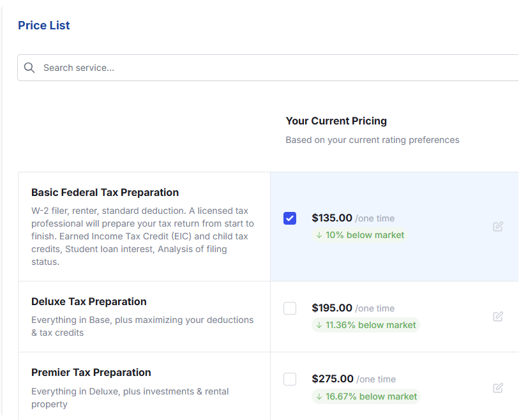
Task: Open Basic Federal Tax Preparation title
Action: point(105,192)
